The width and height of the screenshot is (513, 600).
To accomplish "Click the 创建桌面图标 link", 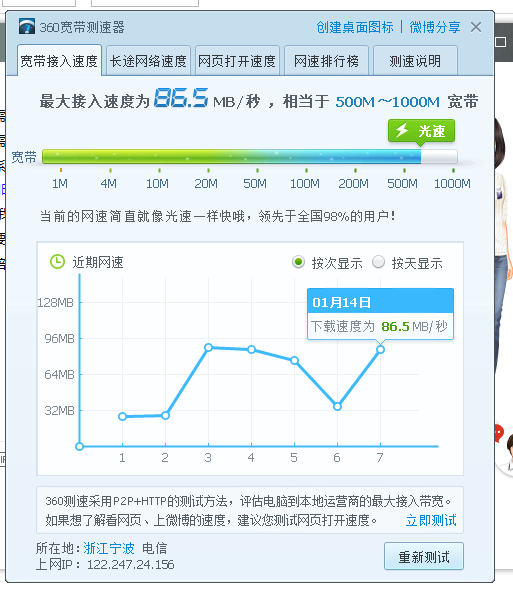I will point(355,27).
